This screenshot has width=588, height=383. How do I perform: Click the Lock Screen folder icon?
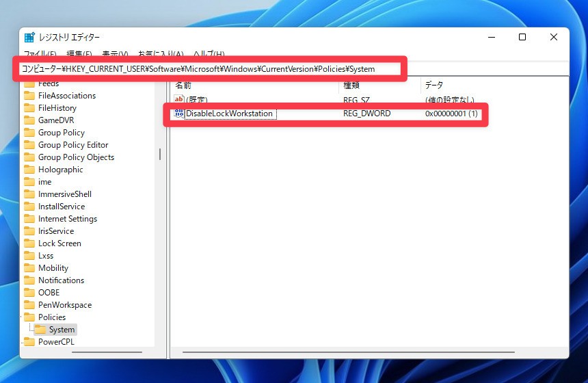coord(29,243)
